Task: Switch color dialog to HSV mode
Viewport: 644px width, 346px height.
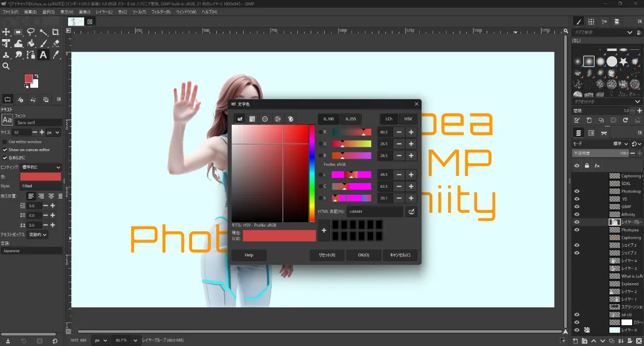Action: [x=408, y=119]
